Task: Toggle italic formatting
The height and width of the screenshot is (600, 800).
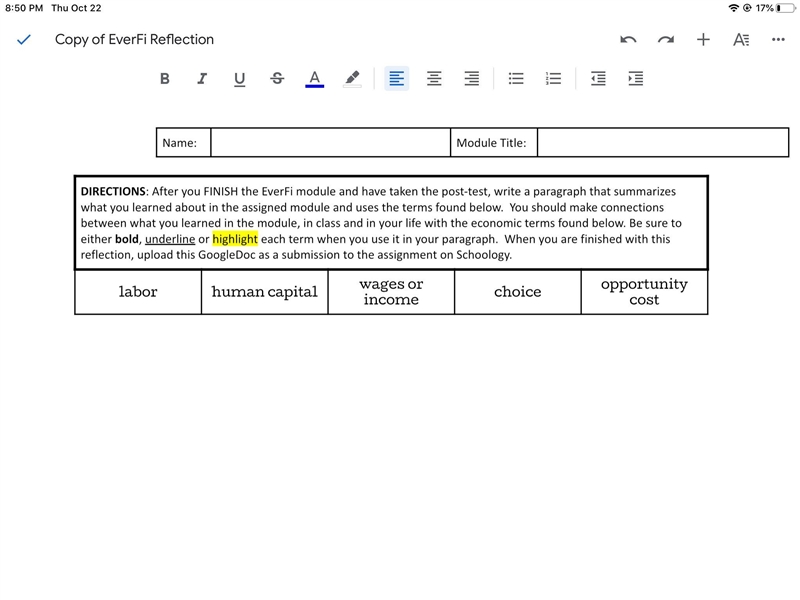Action: coord(202,79)
